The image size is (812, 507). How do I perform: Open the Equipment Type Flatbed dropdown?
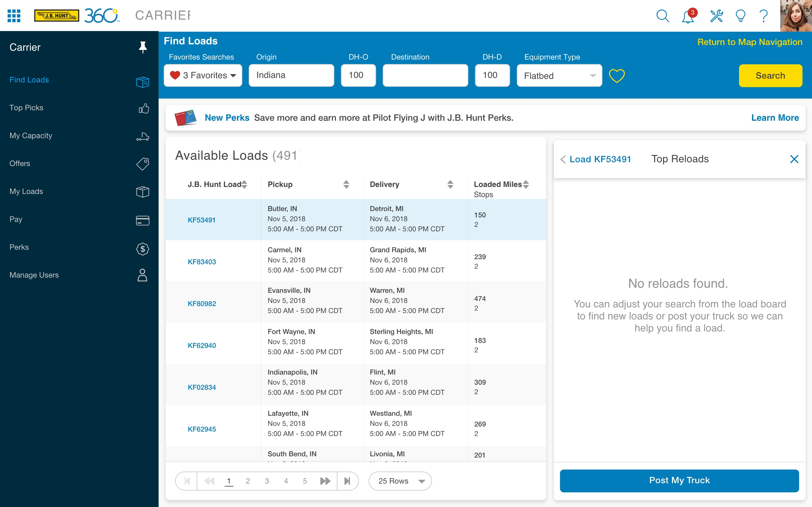click(559, 76)
